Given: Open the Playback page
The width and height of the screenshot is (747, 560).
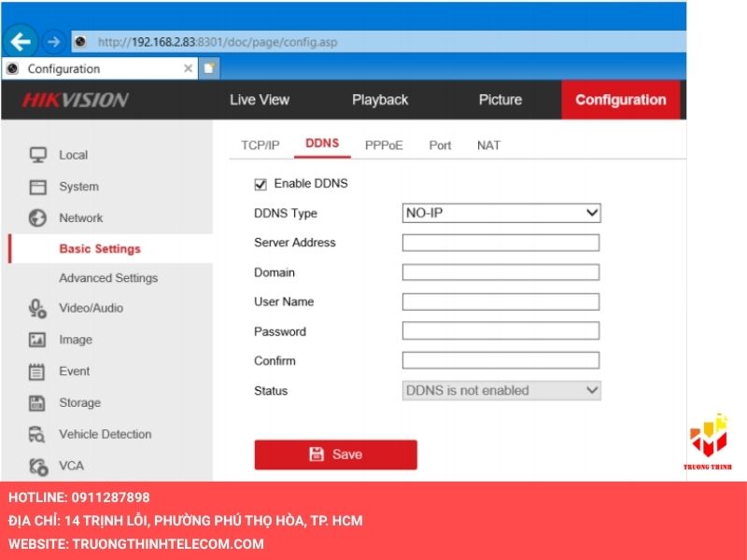Looking at the screenshot, I should tap(380, 100).
